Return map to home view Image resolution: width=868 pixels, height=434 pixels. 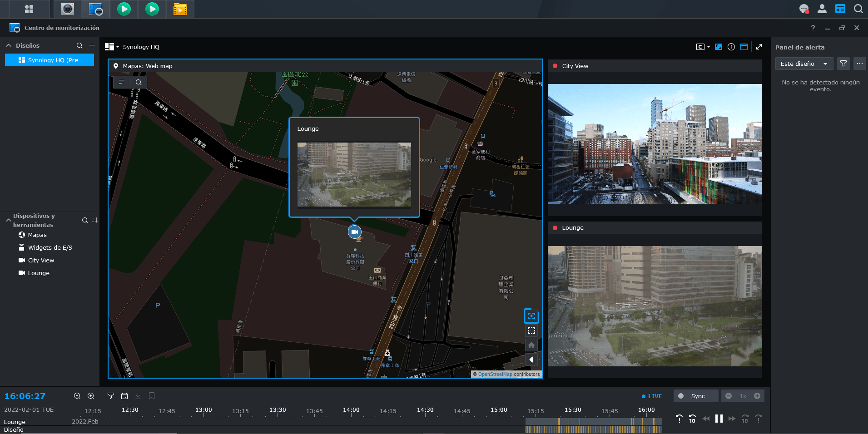531,345
